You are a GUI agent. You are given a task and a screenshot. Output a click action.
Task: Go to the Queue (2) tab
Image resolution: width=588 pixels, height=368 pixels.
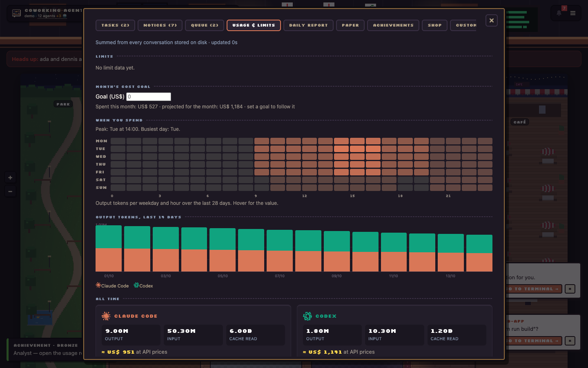205,25
